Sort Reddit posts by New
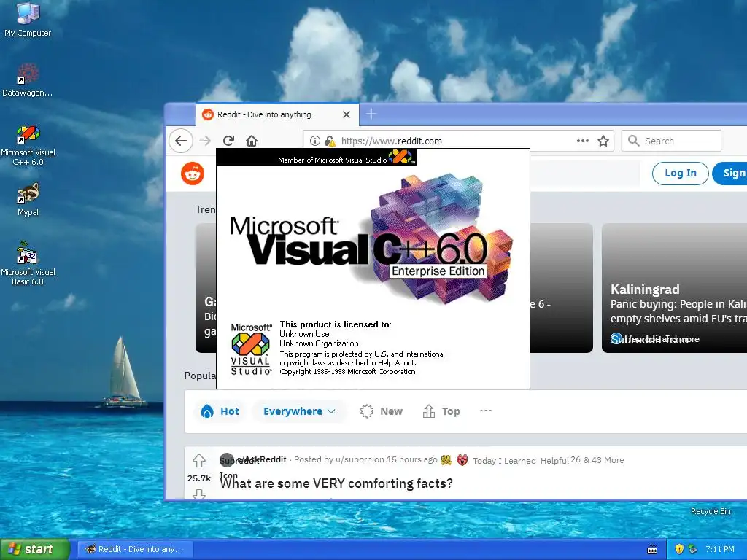This screenshot has height=560, width=747. click(x=381, y=411)
